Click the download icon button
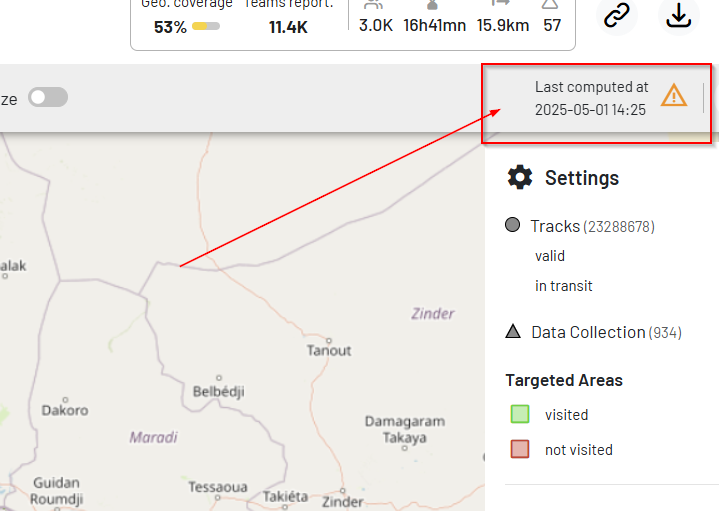Image resolution: width=719 pixels, height=511 pixels. pyautogui.click(x=679, y=15)
